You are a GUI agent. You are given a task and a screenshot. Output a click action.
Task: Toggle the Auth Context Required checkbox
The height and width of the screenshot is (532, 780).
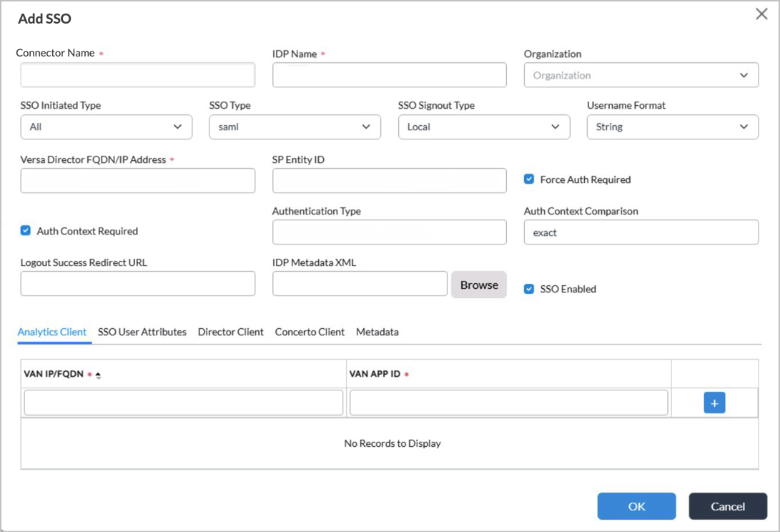[x=26, y=231]
